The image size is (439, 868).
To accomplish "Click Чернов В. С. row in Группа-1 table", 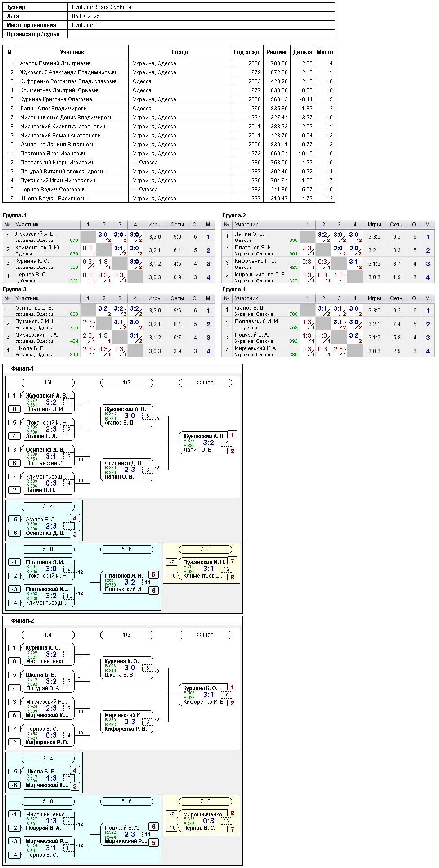I will click(108, 277).
